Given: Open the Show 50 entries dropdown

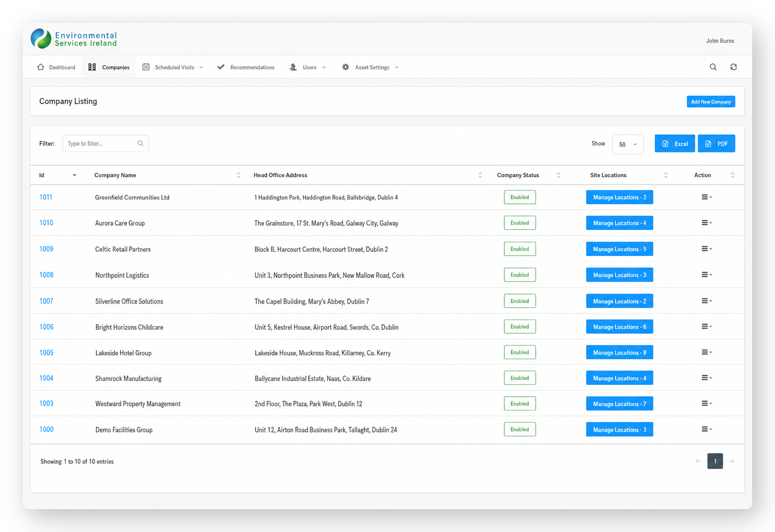Looking at the screenshot, I should (628, 144).
